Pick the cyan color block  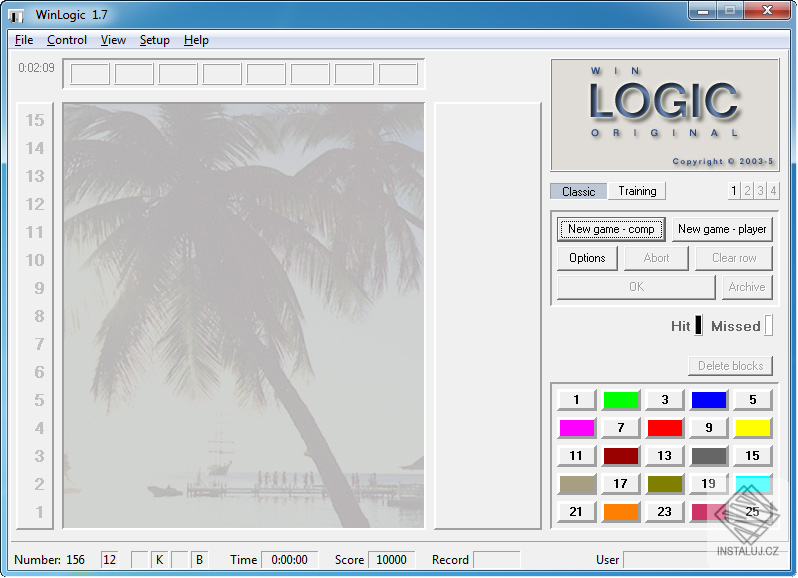tap(753, 484)
